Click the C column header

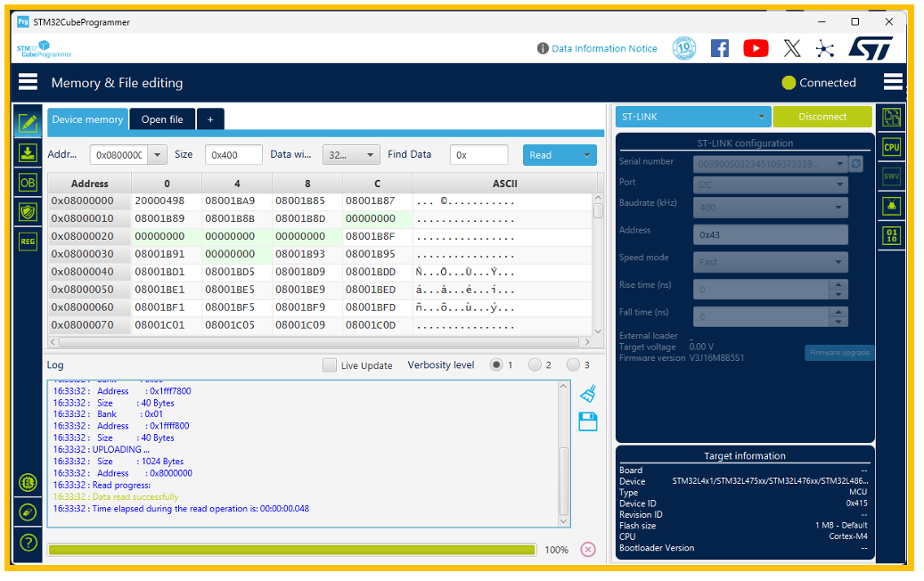point(377,184)
